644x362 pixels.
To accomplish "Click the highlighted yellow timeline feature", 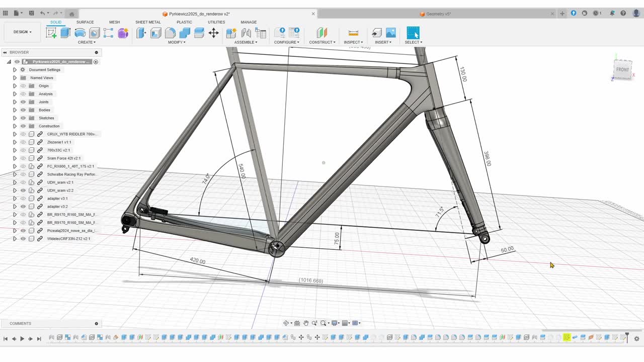I will point(567,337).
